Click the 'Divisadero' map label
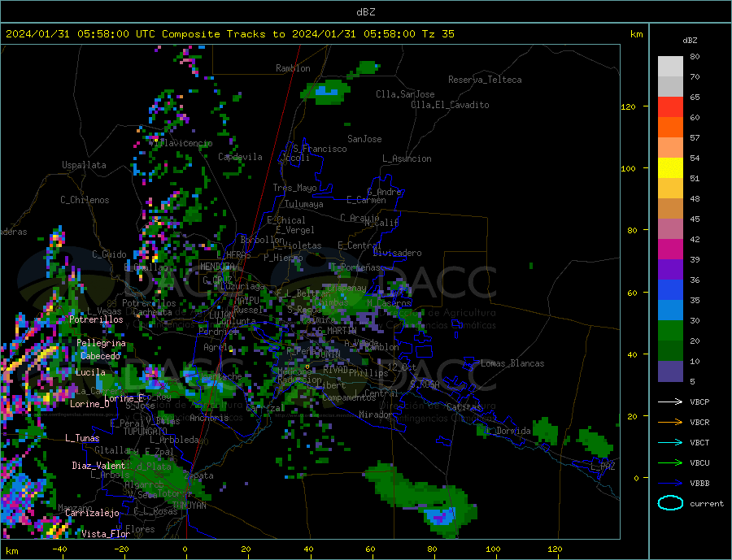Screen dimensions: 732x560 coord(397,253)
